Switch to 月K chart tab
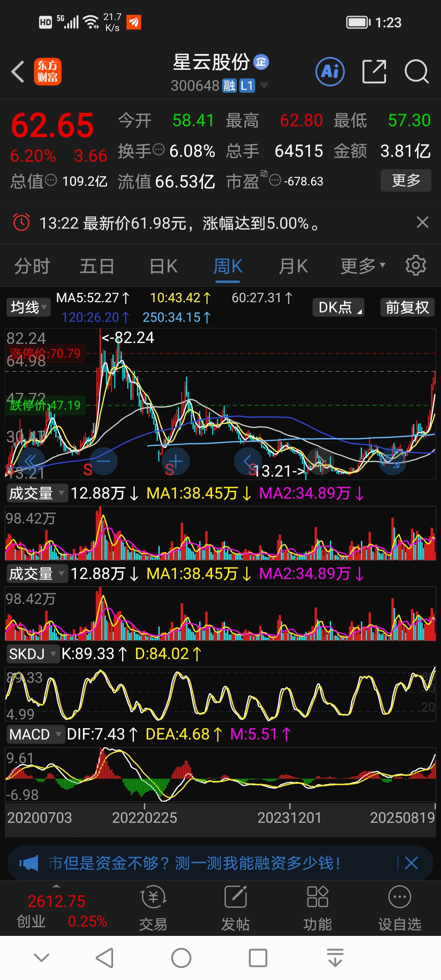This screenshot has width=441, height=980. point(293,266)
